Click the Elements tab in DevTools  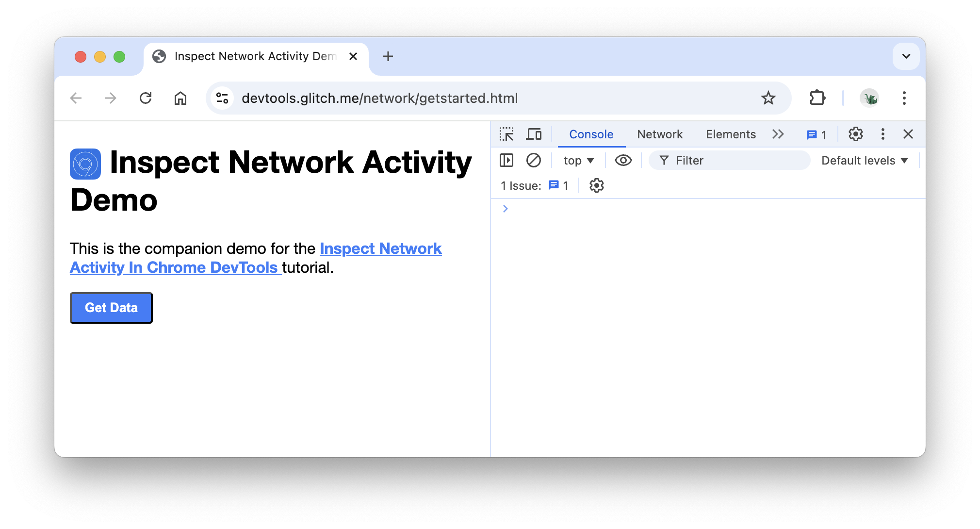coord(731,134)
